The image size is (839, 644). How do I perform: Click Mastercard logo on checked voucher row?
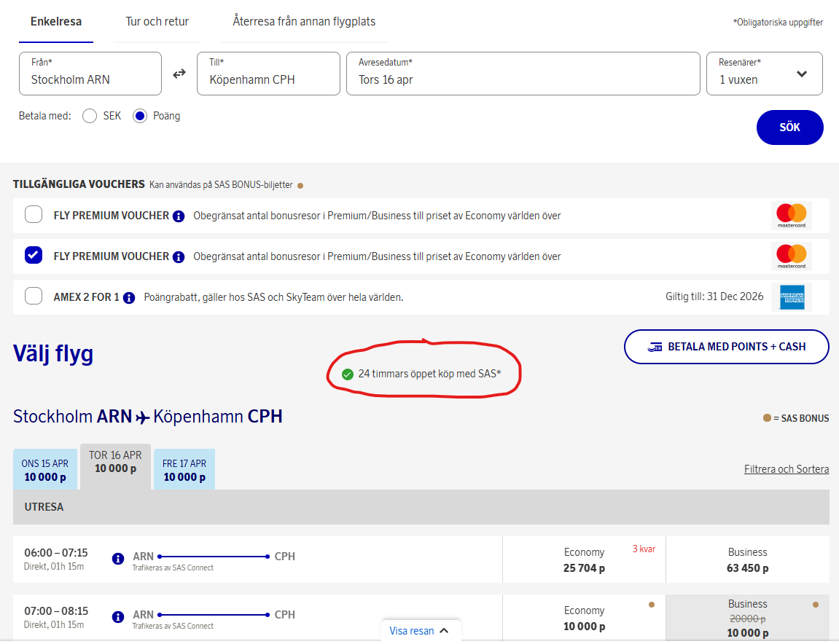(792, 256)
